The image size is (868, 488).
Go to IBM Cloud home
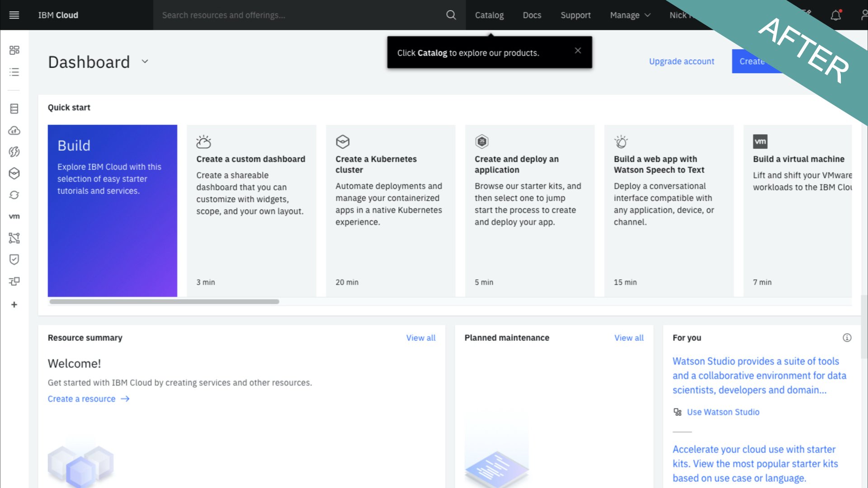tap(58, 15)
